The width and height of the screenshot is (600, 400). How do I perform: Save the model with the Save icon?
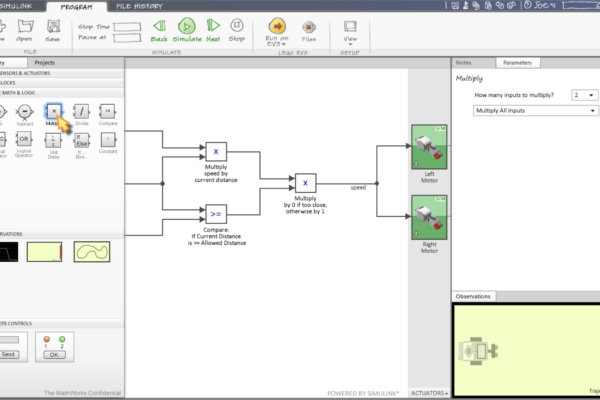pyautogui.click(x=53, y=28)
